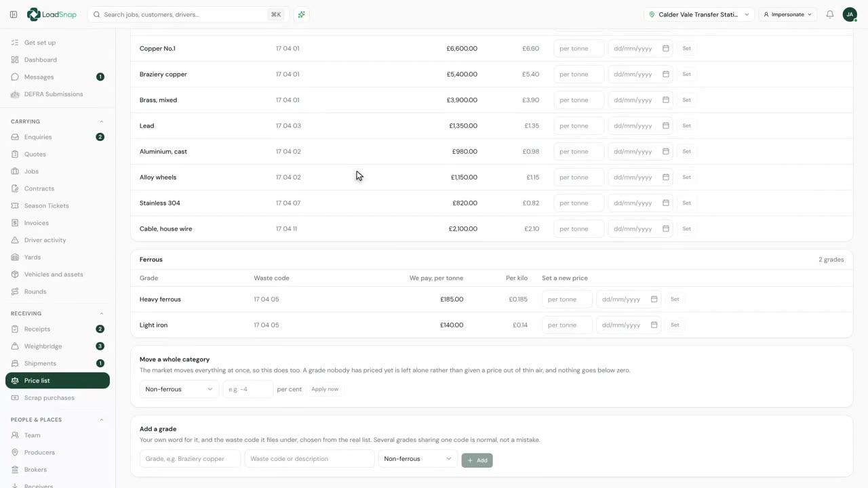Click the Apply now button
Image resolution: width=868 pixels, height=488 pixels.
(325, 389)
